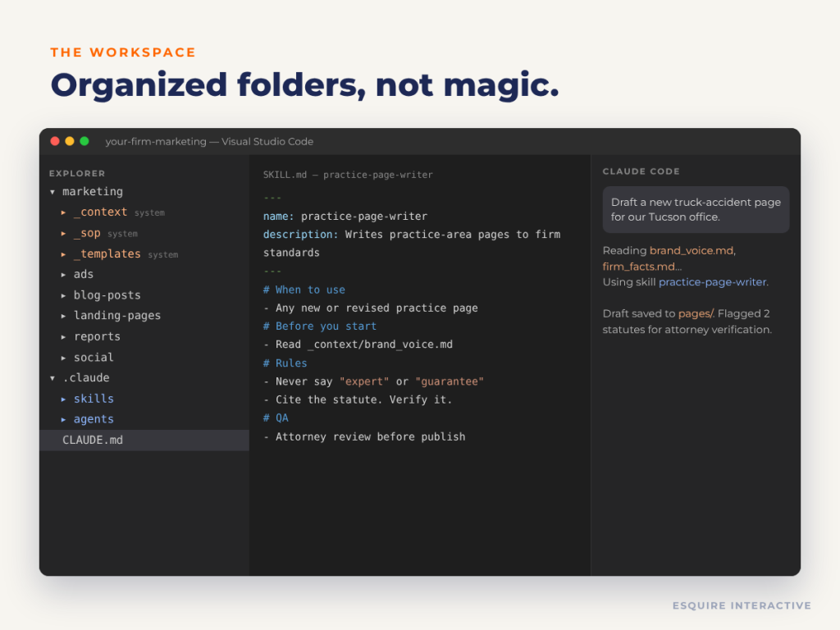The width and height of the screenshot is (840, 630).
Task: Expand the _sop folder arrow
Action: 63,234
